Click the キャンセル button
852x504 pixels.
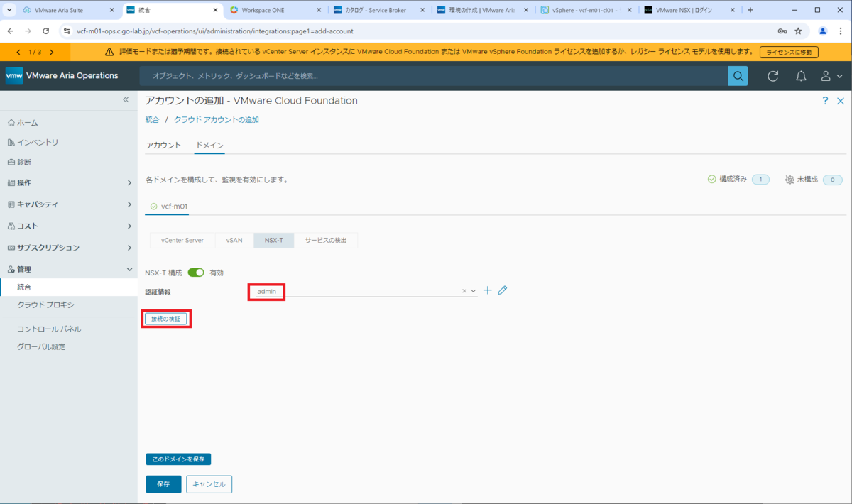point(209,484)
